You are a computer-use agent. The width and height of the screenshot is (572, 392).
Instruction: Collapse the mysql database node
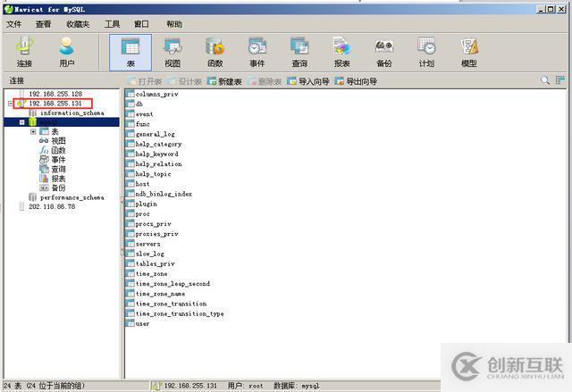[21, 122]
